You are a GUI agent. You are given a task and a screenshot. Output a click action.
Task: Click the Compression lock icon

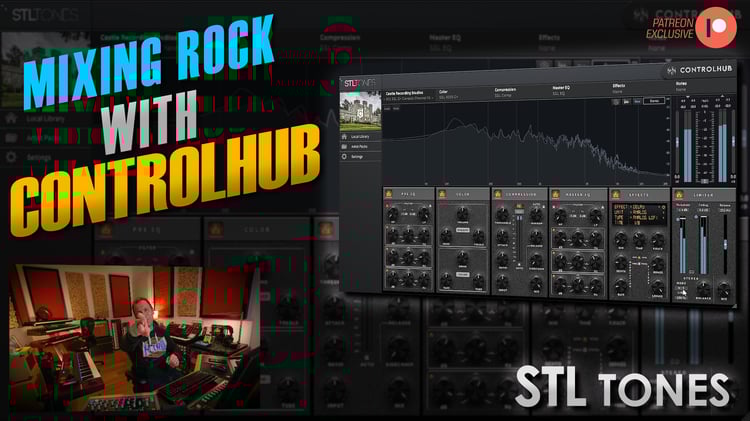(x=544, y=207)
